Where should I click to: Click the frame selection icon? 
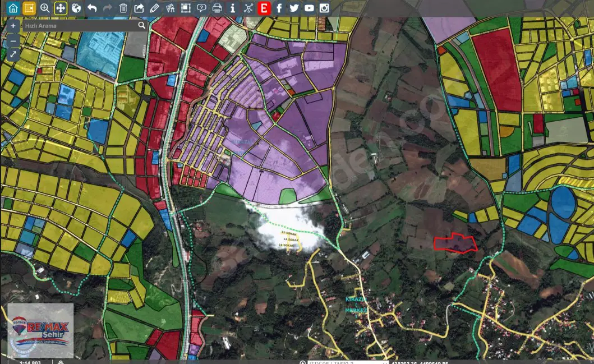pyautogui.click(x=186, y=8)
